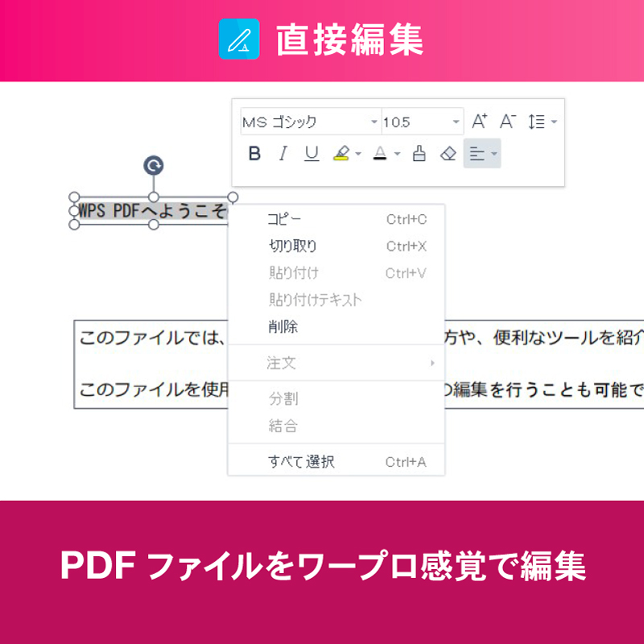Toggle underline formatting
This screenshot has height=644, width=644.
point(312,153)
